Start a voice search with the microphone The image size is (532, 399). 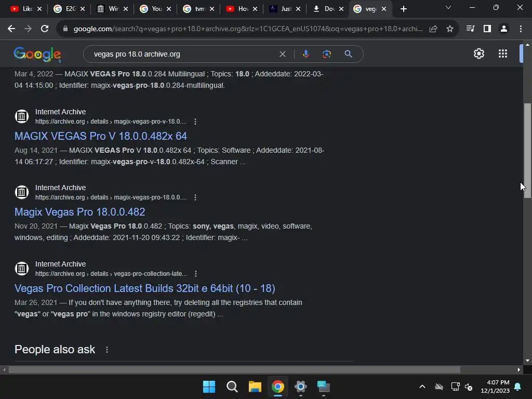coord(305,54)
